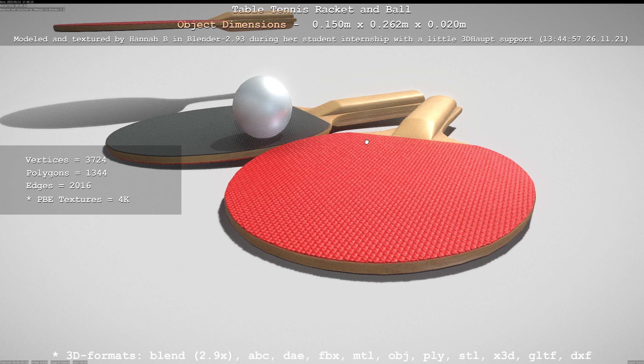Click the 'Modeled and textured by Hannah B' credit line

click(321, 39)
